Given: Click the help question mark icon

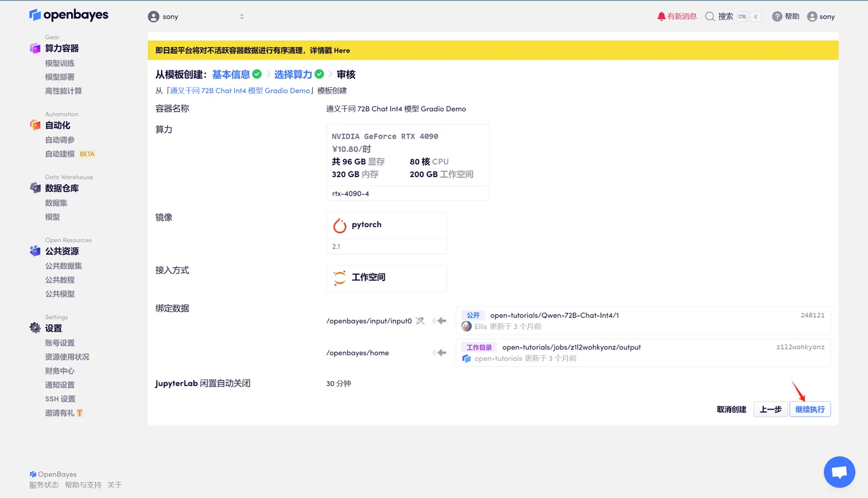Looking at the screenshot, I should pyautogui.click(x=777, y=16).
